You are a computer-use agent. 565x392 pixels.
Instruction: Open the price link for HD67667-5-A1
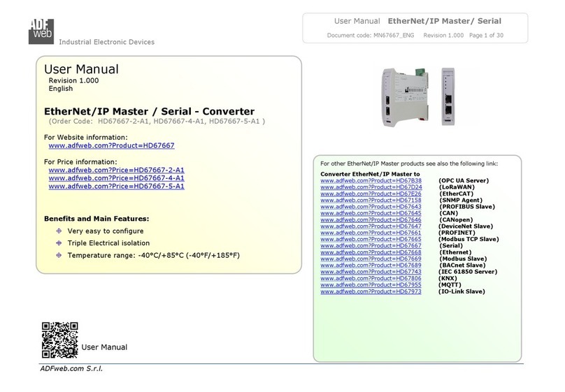(x=116, y=187)
